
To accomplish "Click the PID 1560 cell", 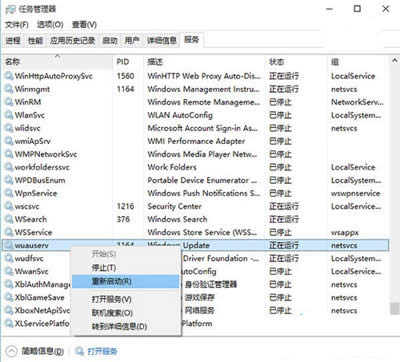I will click(125, 76).
